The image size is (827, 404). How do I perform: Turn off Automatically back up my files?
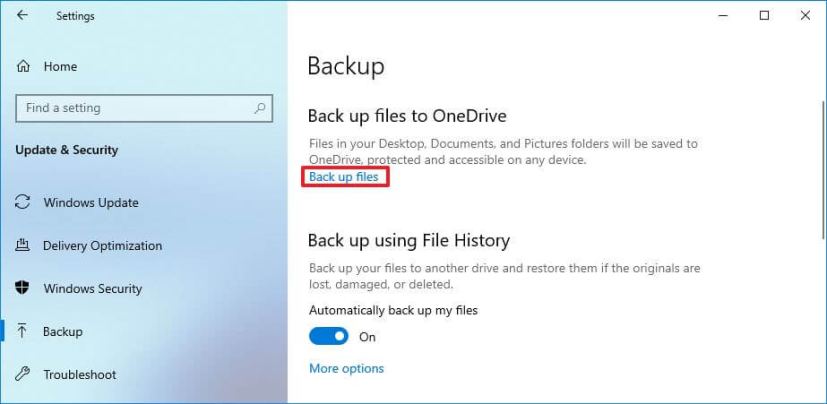pyautogui.click(x=329, y=337)
